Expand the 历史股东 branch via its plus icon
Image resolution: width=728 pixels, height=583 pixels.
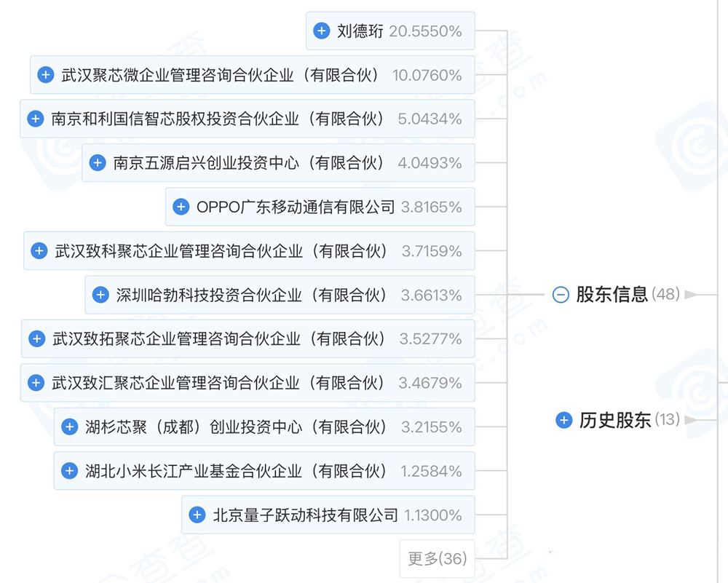pyautogui.click(x=562, y=420)
